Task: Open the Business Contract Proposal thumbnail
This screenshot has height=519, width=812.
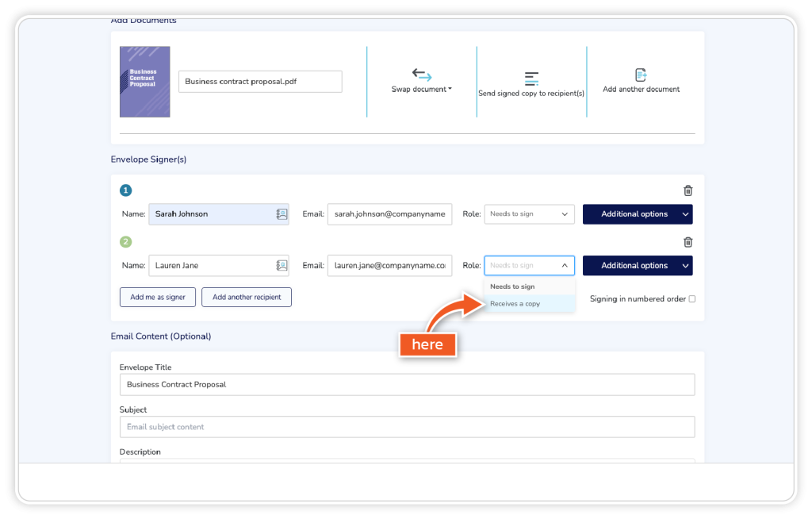Action: pyautogui.click(x=144, y=82)
